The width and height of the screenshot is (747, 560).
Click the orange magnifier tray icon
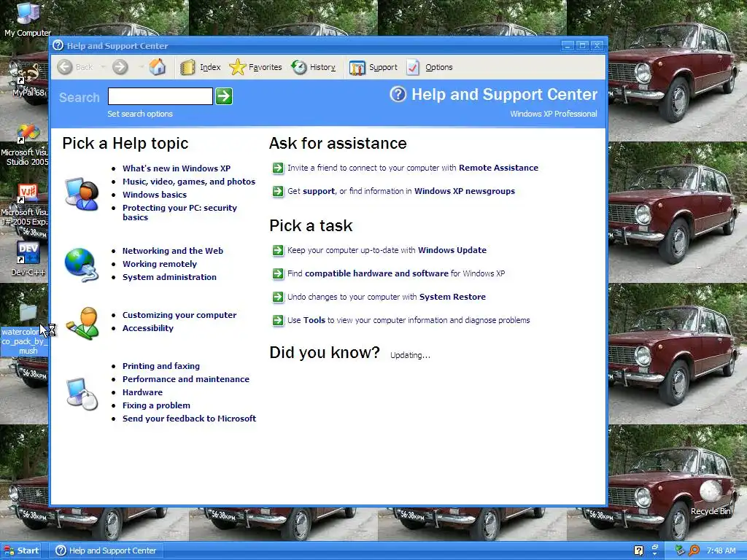(x=694, y=551)
